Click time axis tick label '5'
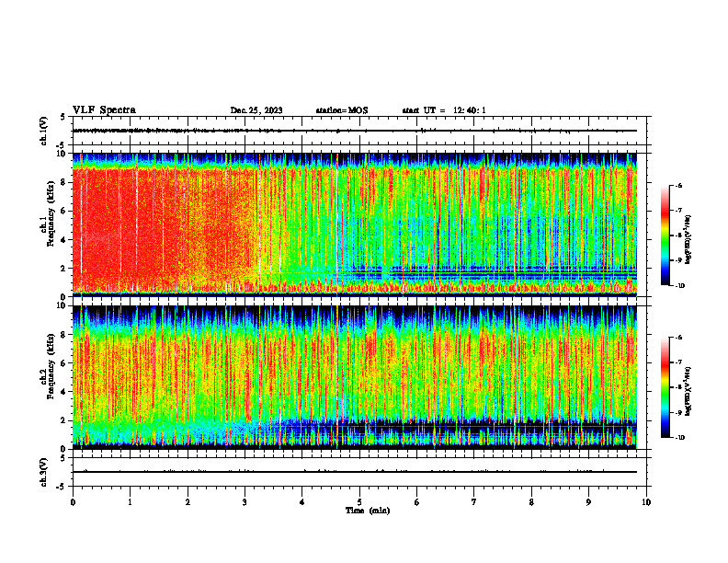This screenshot has height=563, width=728. pos(359,502)
